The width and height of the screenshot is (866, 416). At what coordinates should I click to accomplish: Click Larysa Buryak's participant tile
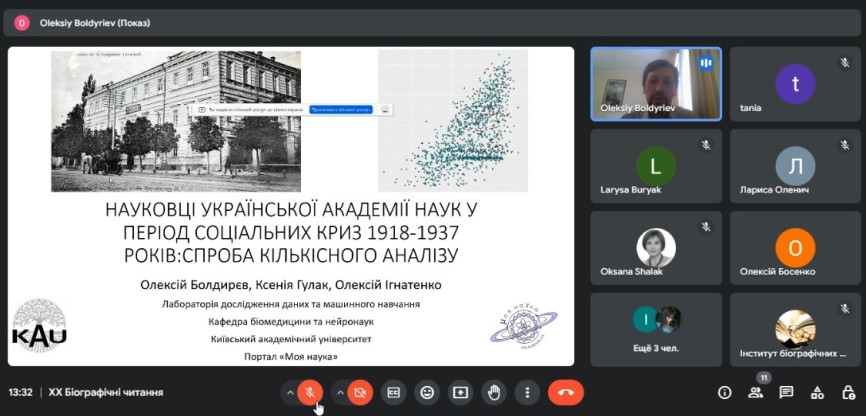(x=656, y=166)
